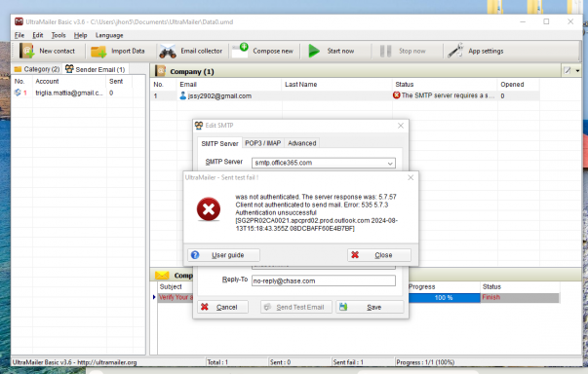The width and height of the screenshot is (588, 374).
Task: Open Email collector binoculars icon
Action: click(168, 52)
